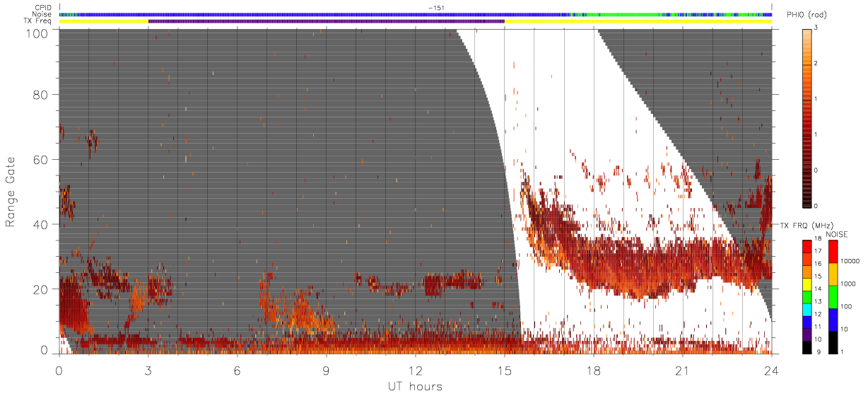Click the "NOISE" legend title
The width and height of the screenshot is (868, 401).
[x=837, y=234]
